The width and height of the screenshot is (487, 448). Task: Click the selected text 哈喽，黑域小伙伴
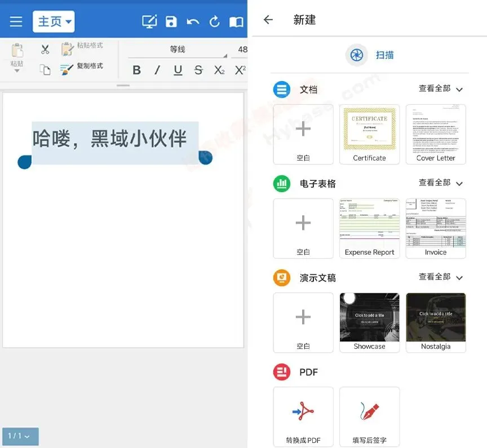(109, 139)
